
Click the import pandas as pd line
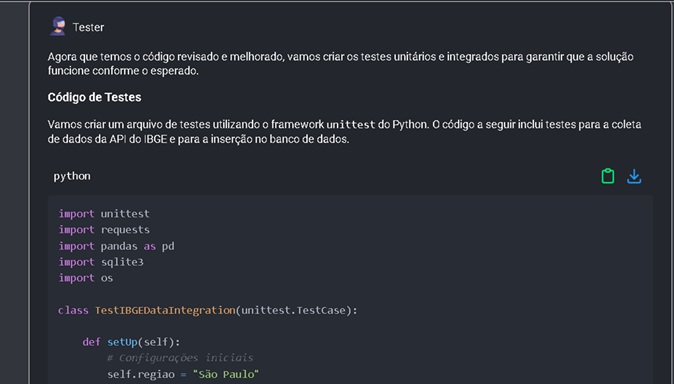pyautogui.click(x=116, y=246)
